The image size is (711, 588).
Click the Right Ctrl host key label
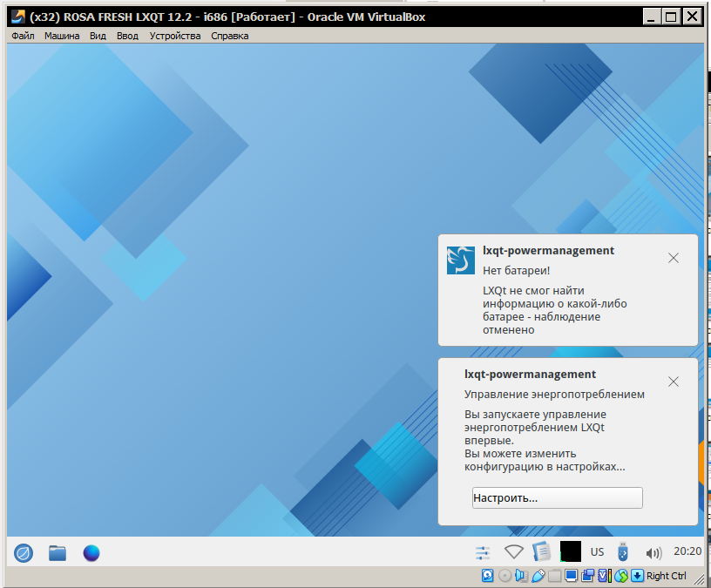[666, 576]
